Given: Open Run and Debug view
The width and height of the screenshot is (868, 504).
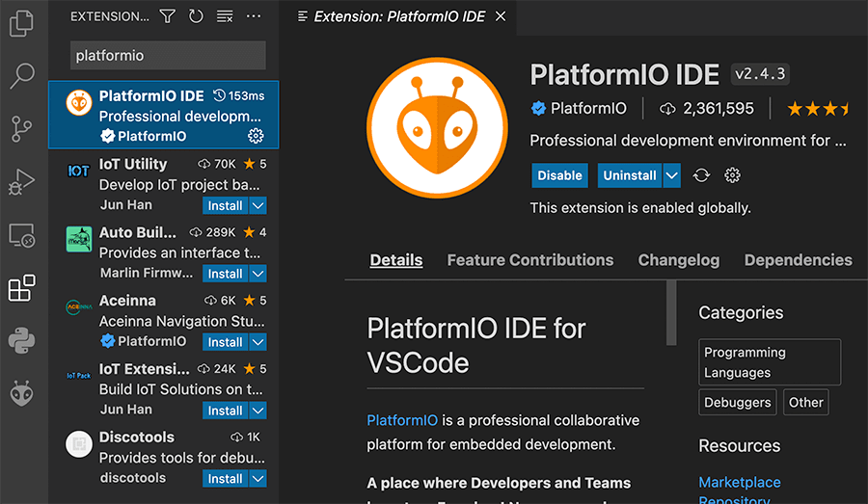Looking at the screenshot, I should point(21,182).
